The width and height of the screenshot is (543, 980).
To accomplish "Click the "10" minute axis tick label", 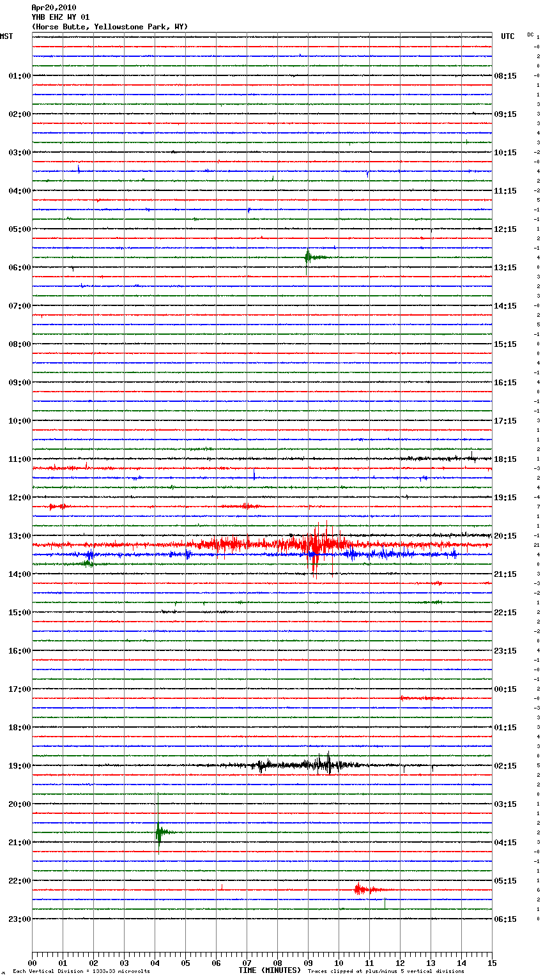I will 339,963.
